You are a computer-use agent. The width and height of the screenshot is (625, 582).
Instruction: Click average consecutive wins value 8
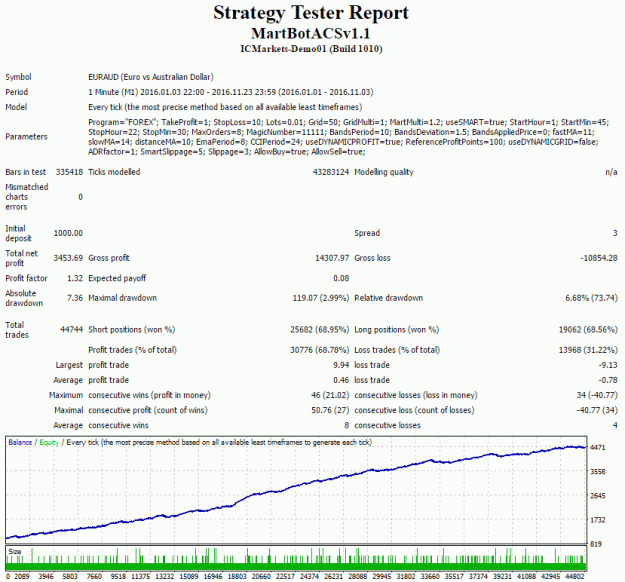tap(347, 425)
